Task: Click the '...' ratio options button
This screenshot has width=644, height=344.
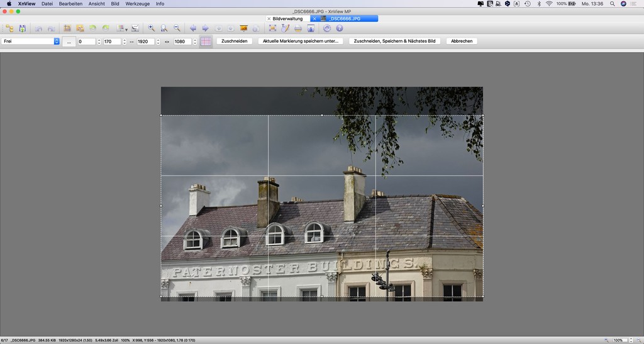Action: click(69, 42)
